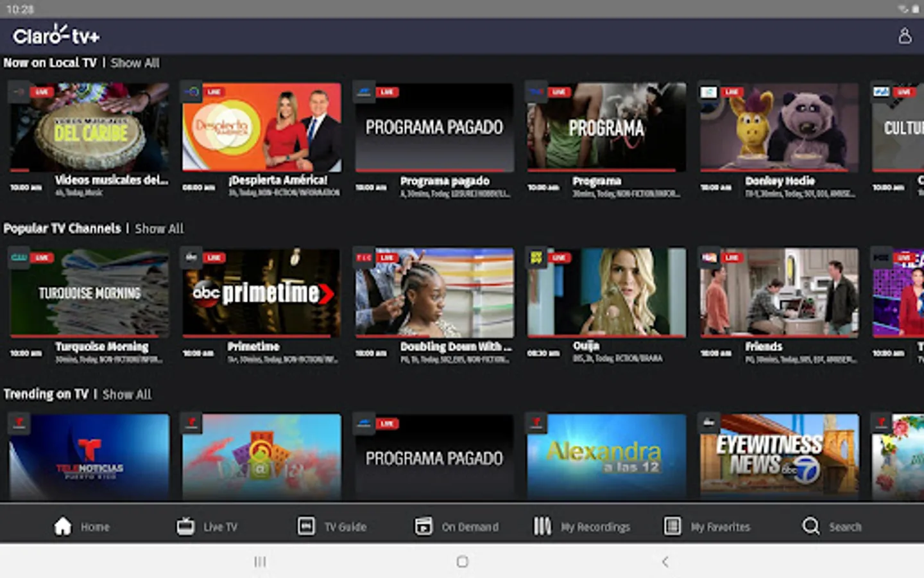
Task: Tap Telemundo logo on Alexandra a las 12 card
Action: (536, 423)
